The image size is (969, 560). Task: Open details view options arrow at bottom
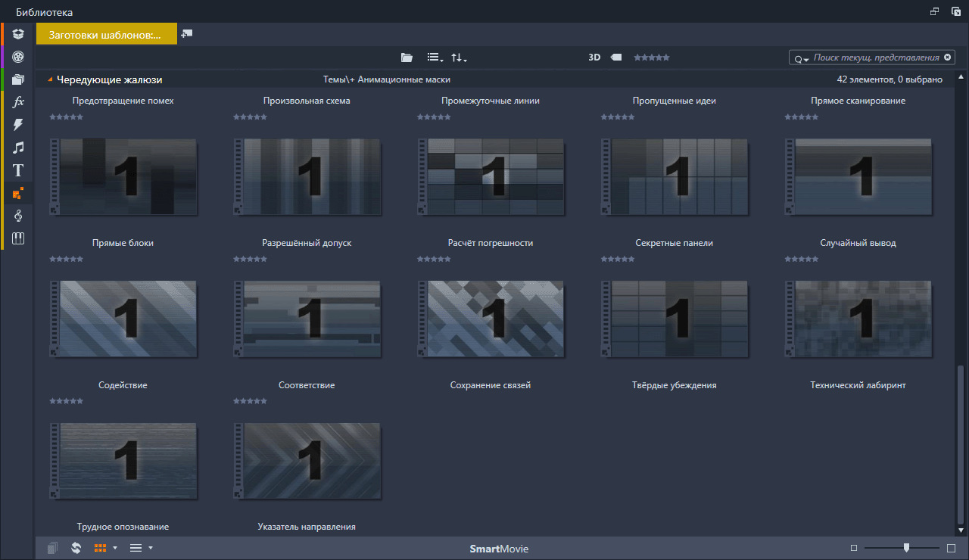click(x=151, y=548)
